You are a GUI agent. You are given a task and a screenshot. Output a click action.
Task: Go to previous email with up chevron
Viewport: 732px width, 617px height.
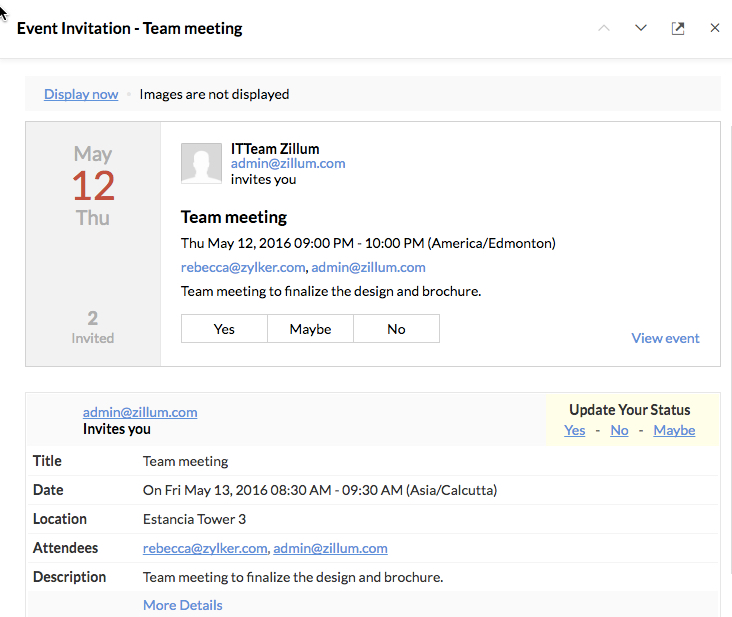(x=603, y=28)
